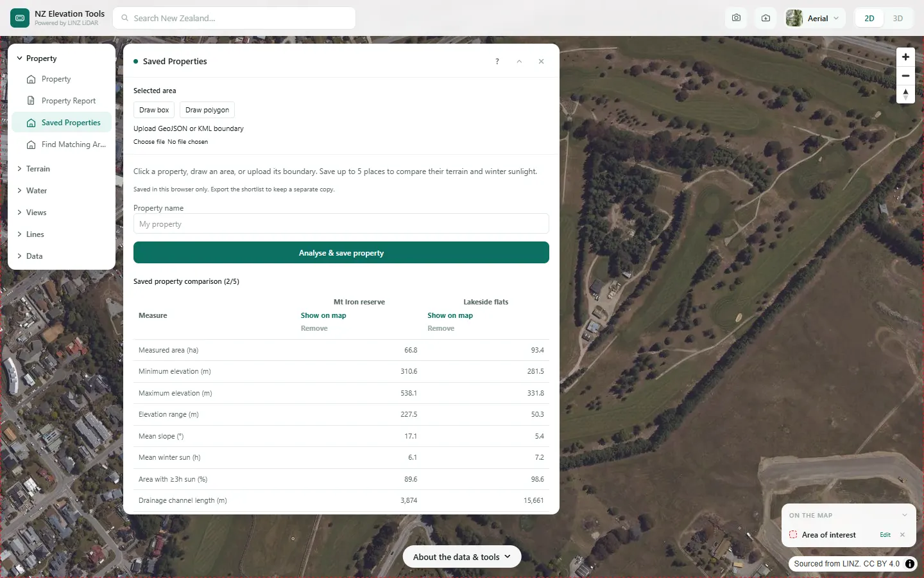Click the Saved Properties house icon
Viewport: 924px width, 578px height.
pyautogui.click(x=31, y=123)
